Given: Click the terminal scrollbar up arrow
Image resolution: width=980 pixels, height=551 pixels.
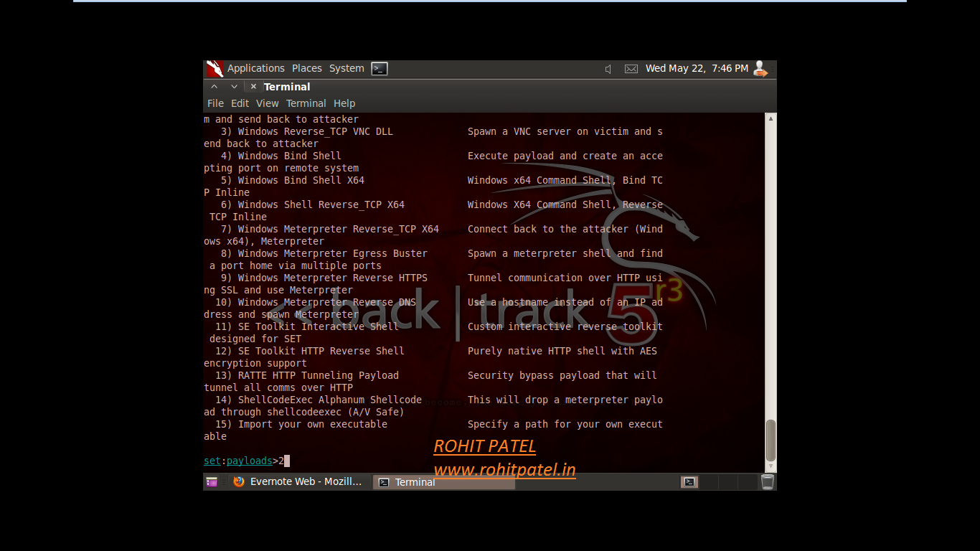Looking at the screenshot, I should 771,118.
